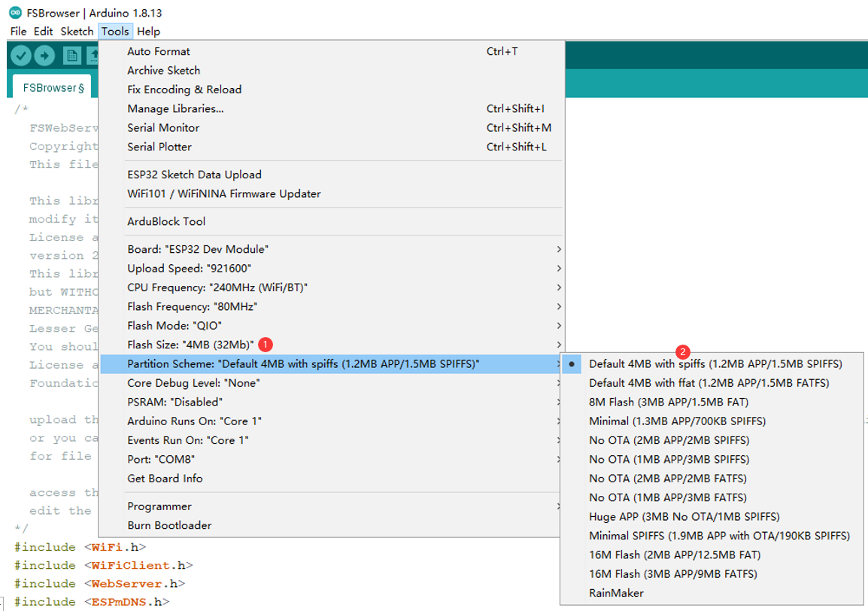Select the RainMaker partition scheme
Viewport: 868px width, 611px height.
(712, 593)
